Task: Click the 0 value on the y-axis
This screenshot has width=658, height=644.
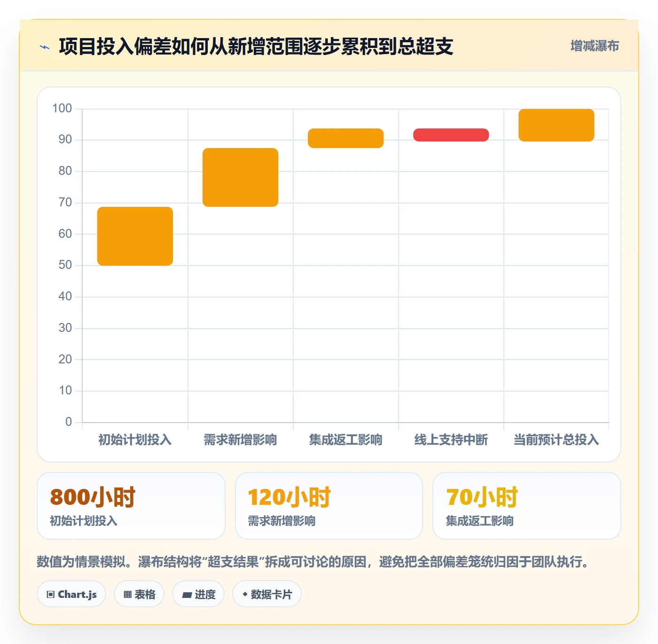Action: coord(69,422)
